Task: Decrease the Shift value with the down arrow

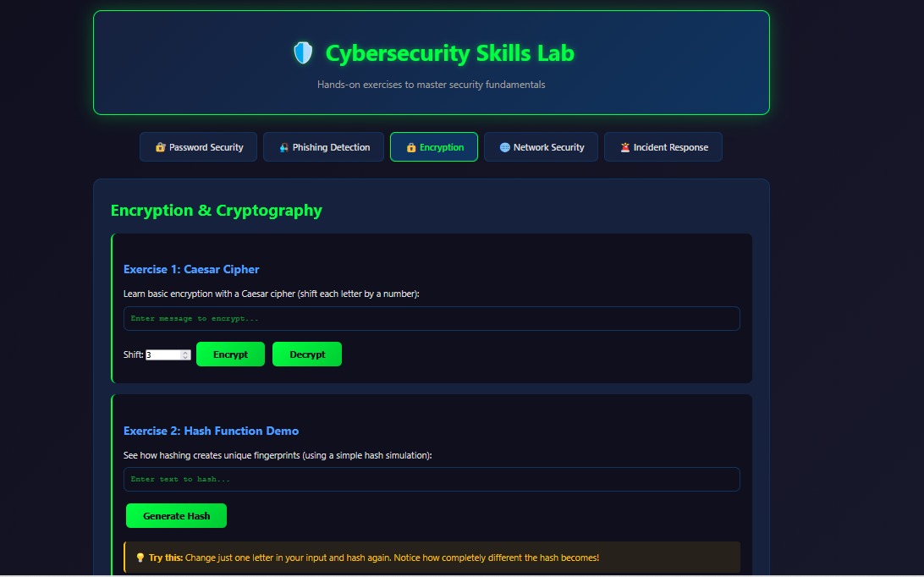Action: coord(185,358)
